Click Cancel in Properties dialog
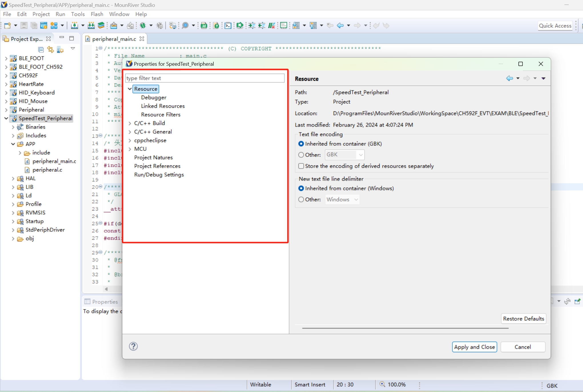Screen dimensions: 583x392 [x=523, y=347]
